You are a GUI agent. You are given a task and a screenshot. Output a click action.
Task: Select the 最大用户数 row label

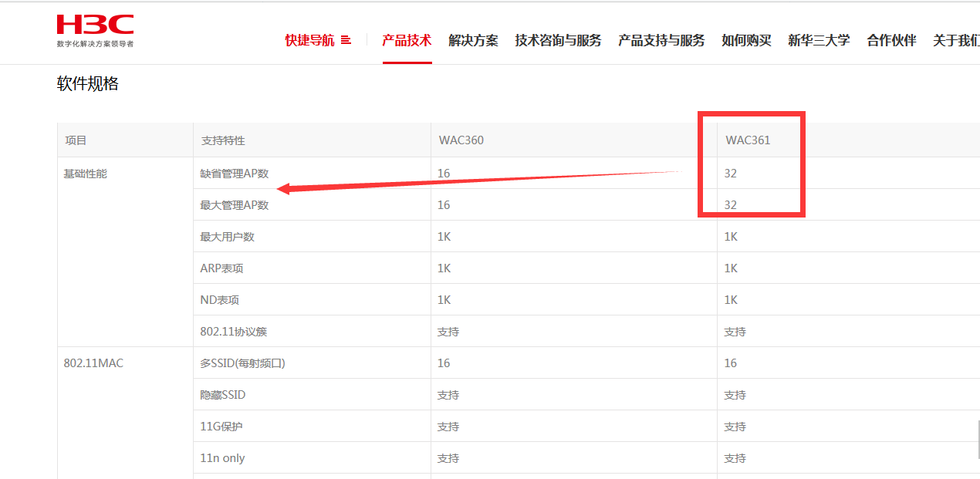tap(228, 237)
